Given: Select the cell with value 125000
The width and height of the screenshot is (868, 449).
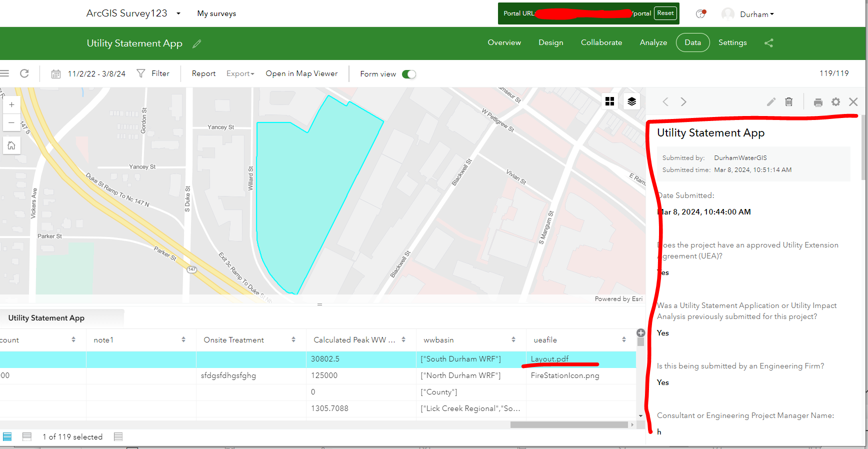Looking at the screenshot, I should [361, 375].
